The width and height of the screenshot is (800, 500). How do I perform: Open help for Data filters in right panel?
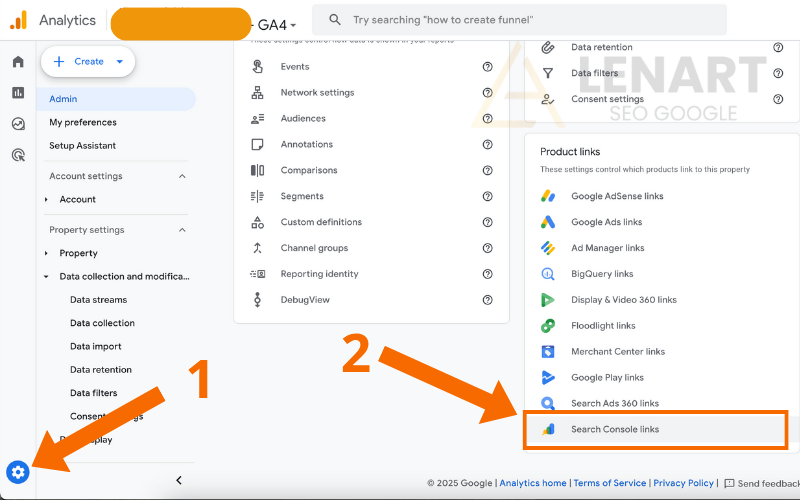(x=778, y=73)
